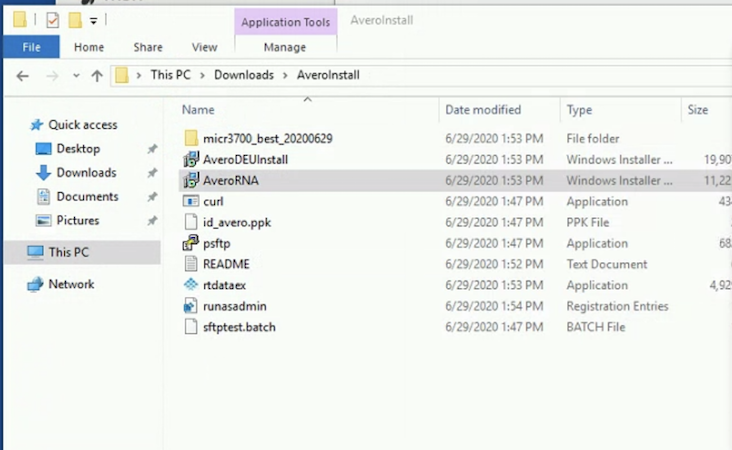Switch to the View ribbon tab

pos(204,47)
